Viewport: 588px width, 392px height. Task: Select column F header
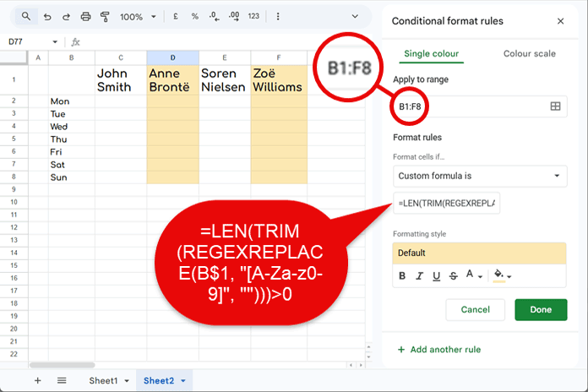[279, 57]
